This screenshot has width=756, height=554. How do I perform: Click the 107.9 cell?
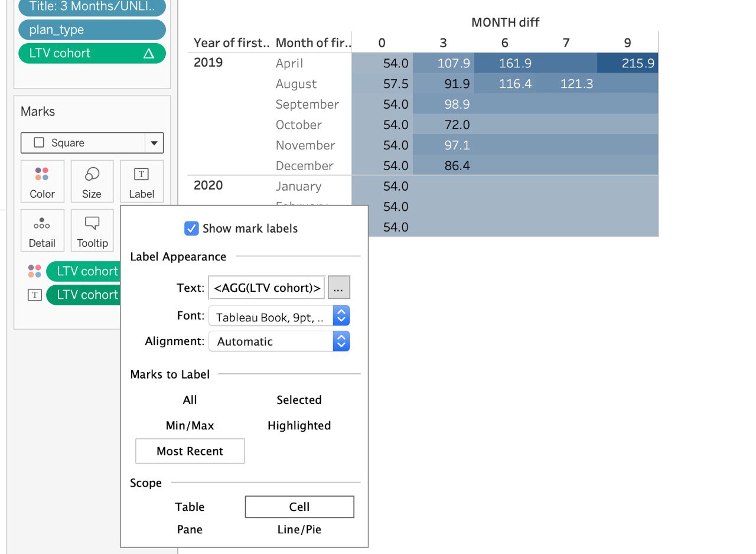click(443, 63)
